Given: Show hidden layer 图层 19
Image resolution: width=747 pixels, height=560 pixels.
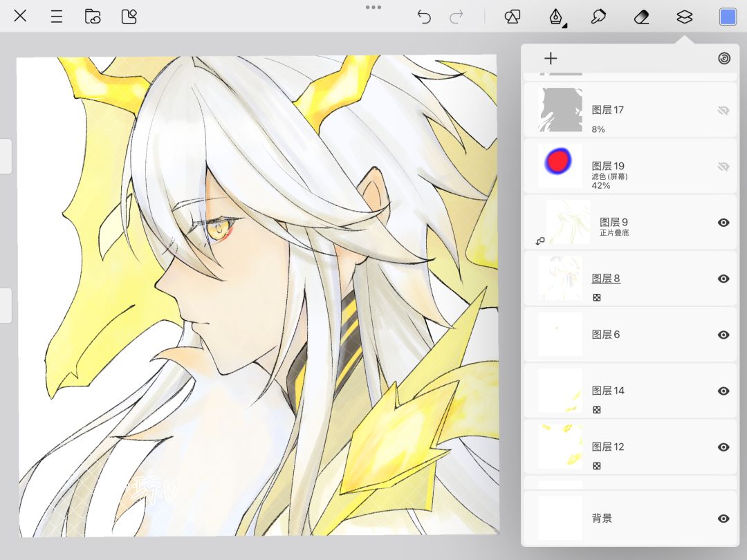Looking at the screenshot, I should pos(723,166).
